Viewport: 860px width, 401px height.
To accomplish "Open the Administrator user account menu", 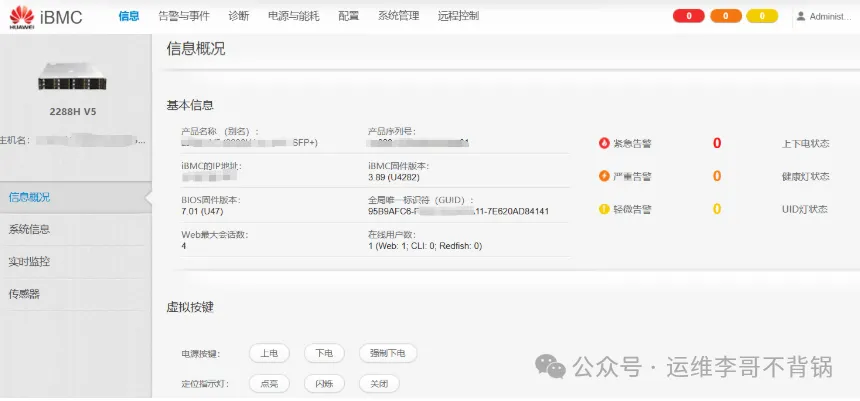I will [823, 16].
